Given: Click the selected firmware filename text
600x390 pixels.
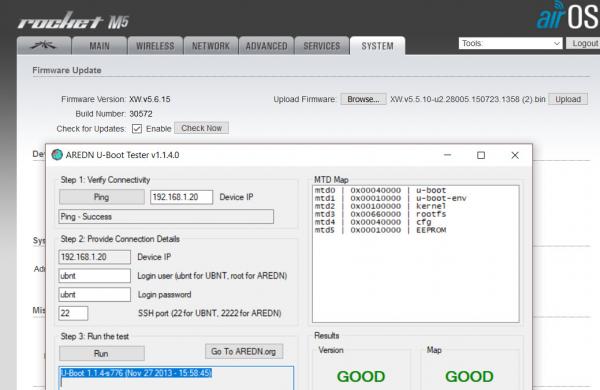Looking at the screenshot, I should 468,99.
